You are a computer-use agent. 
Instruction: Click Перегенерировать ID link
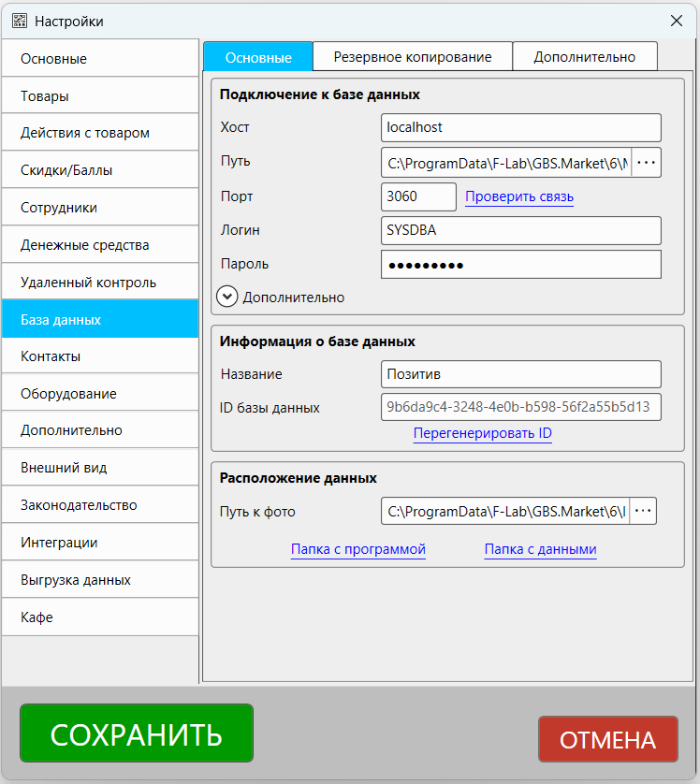(x=483, y=434)
